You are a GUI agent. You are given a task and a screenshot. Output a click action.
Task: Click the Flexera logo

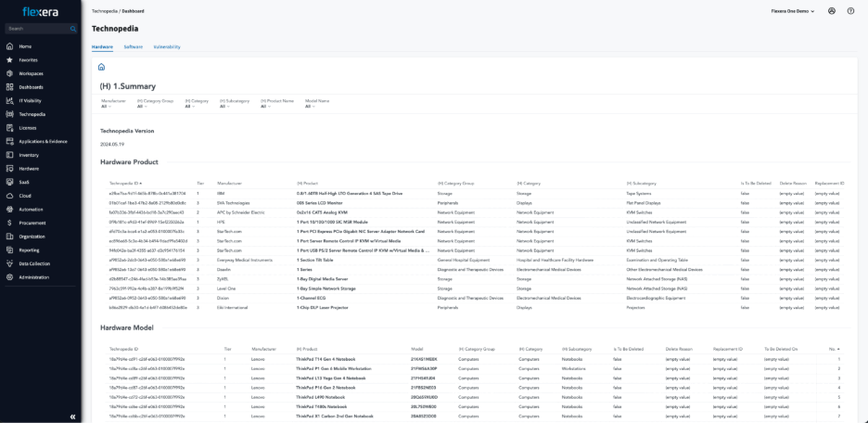(41, 11)
